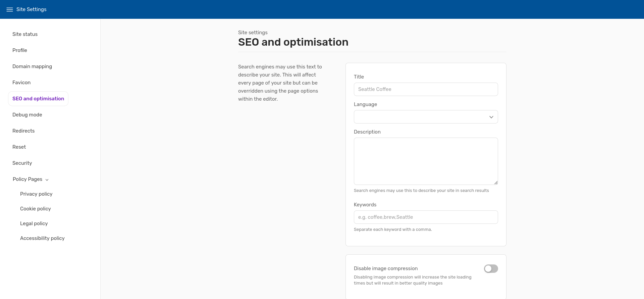The width and height of the screenshot is (644, 299).
Task: Select SEO and optimisation sidebar item
Action: (x=38, y=99)
